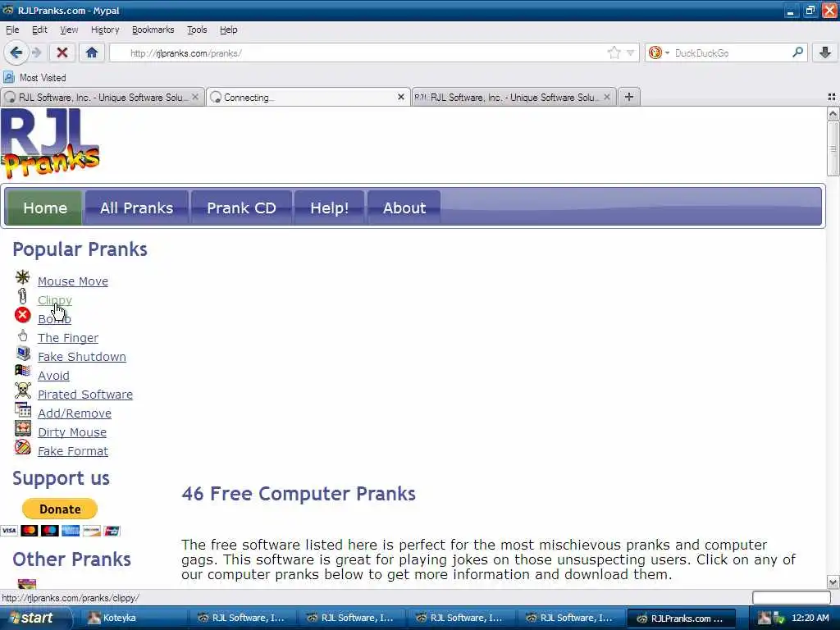Stop page loading with the red X button
Viewport: 840px width, 630px height.
(62, 52)
